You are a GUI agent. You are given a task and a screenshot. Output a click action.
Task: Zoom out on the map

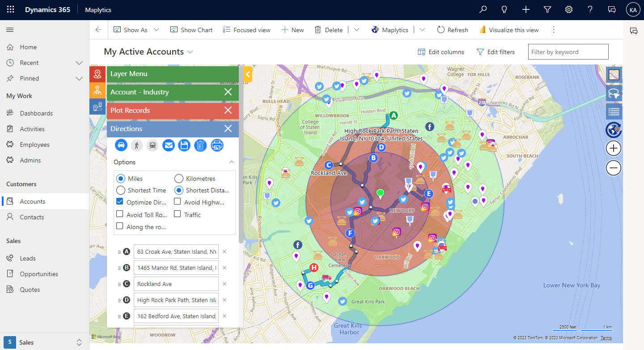614,168
